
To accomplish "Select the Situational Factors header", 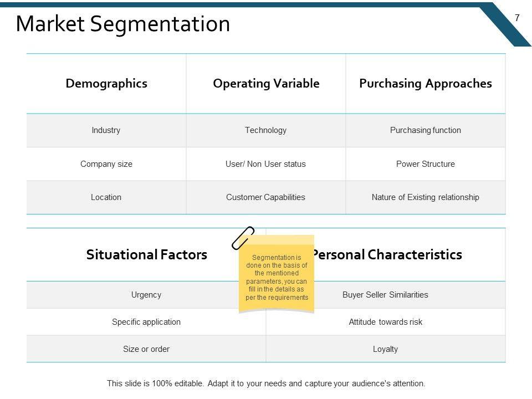I will point(147,255).
